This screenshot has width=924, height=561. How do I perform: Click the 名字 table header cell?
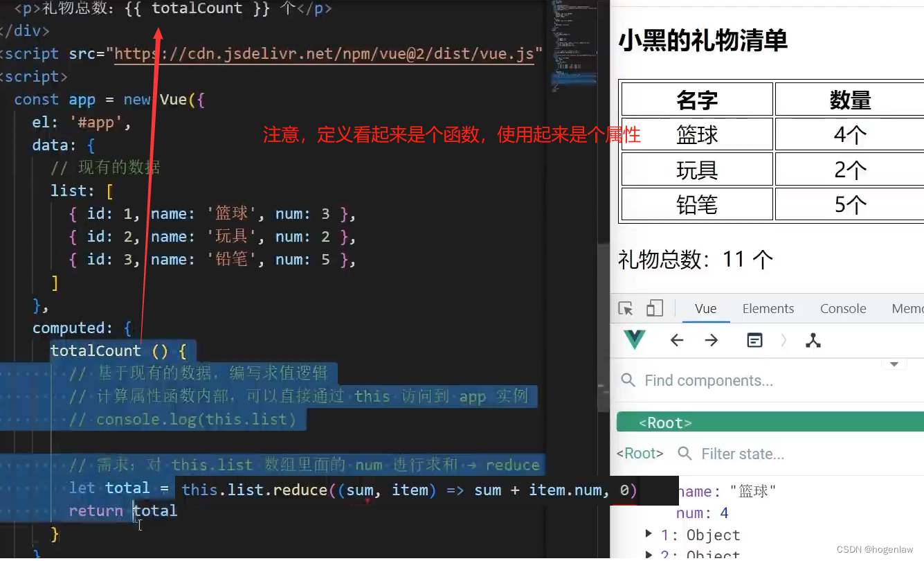pos(697,100)
